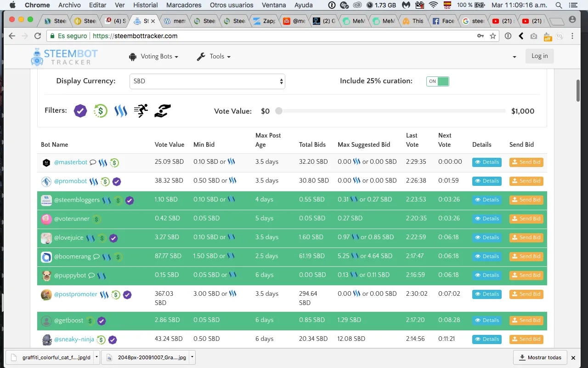
Task: Switch to the Face browser tab
Action: coord(444,21)
